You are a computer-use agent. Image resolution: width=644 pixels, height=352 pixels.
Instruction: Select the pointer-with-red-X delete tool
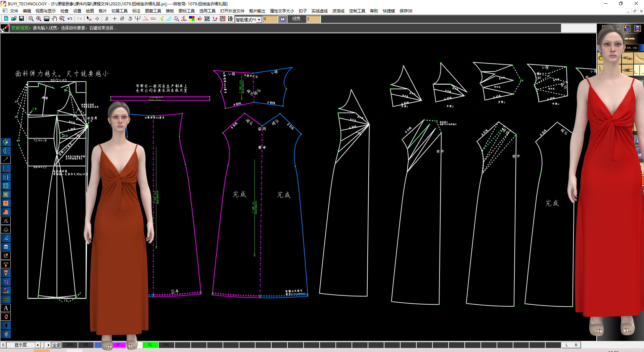89,19
